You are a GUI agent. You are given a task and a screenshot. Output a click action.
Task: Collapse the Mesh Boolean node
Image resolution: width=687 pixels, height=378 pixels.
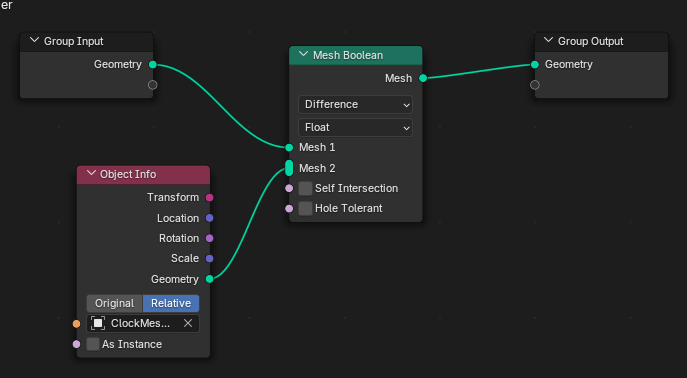point(303,54)
